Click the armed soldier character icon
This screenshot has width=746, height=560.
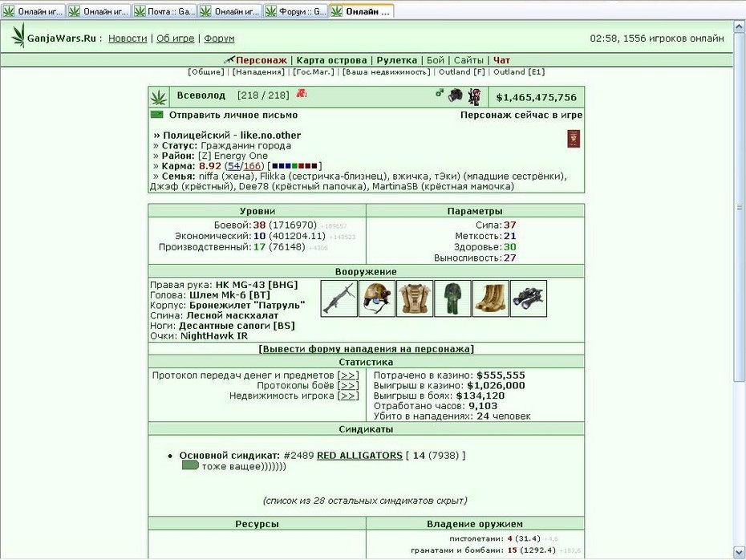click(x=474, y=96)
